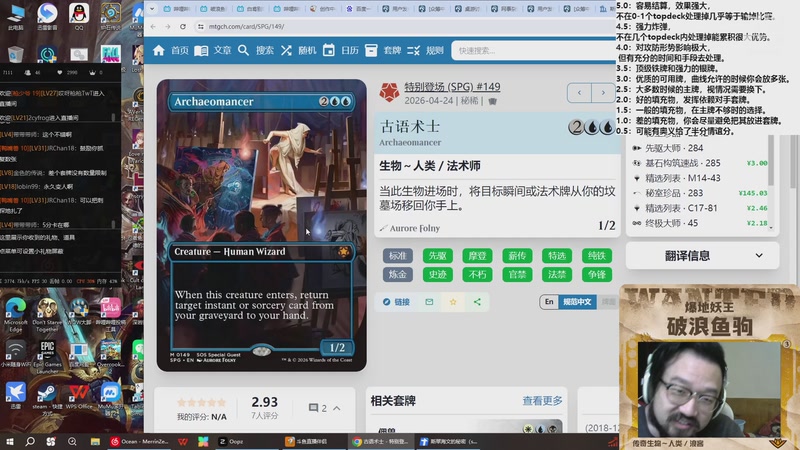Go forward in the browser
The width and height of the screenshot is (800, 450).
point(168,27)
